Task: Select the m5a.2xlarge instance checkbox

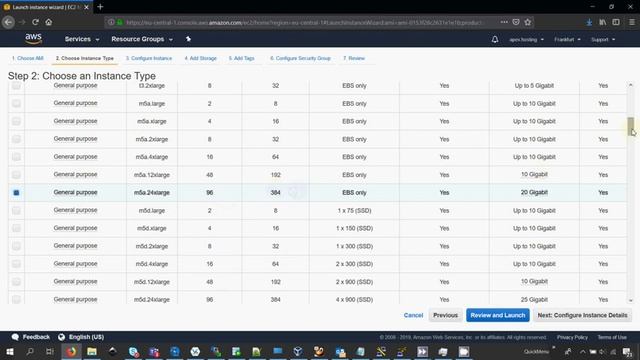Action: (16, 139)
